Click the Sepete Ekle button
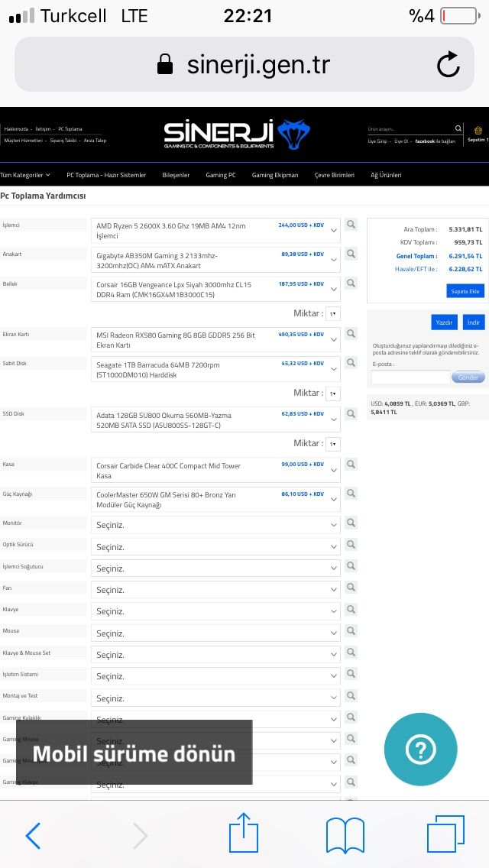Image resolution: width=489 pixels, height=868 pixels. pos(465,291)
